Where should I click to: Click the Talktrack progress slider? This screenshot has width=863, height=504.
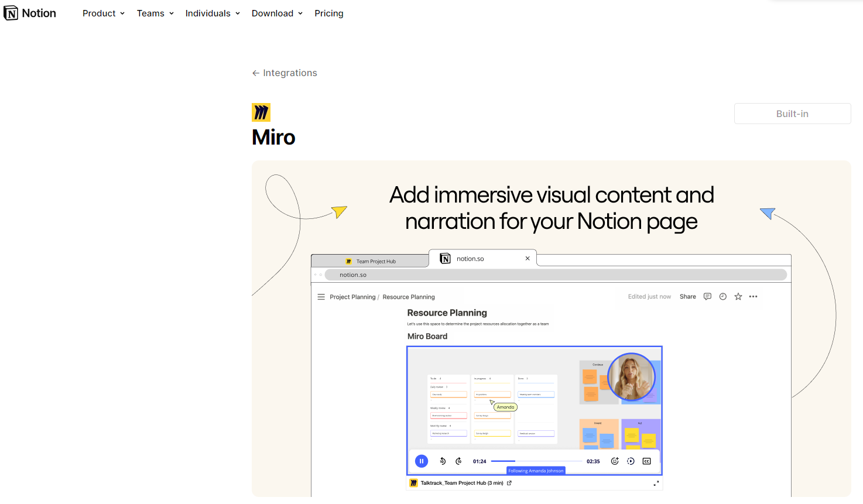pos(536,461)
